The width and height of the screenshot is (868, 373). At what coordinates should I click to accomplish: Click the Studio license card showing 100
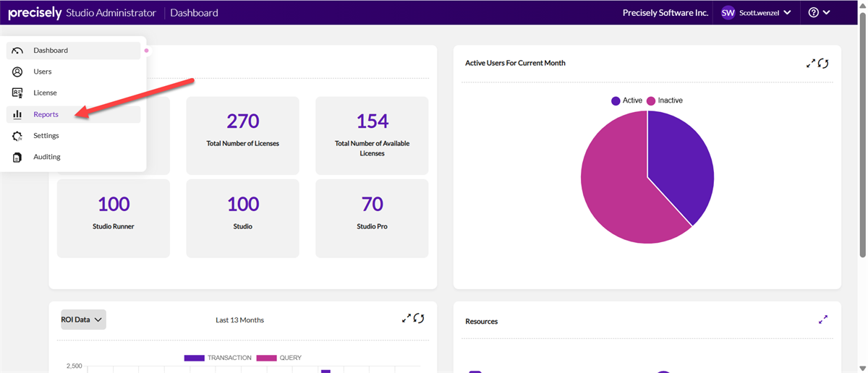tap(243, 218)
